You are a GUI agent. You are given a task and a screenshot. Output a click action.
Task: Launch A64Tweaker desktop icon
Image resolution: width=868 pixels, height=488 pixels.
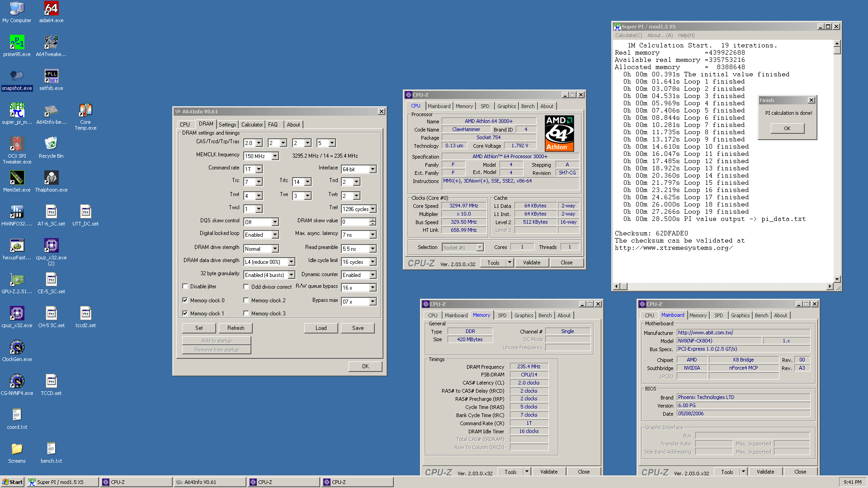coord(51,46)
